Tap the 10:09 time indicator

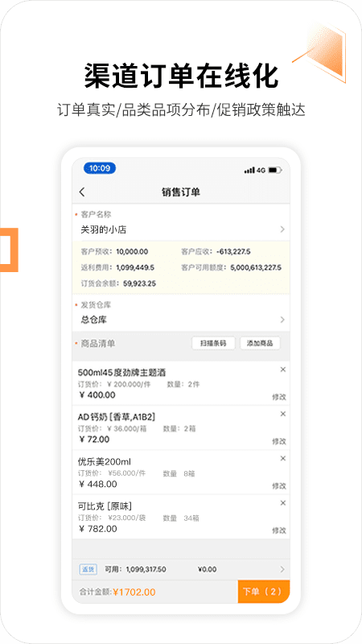[x=100, y=168]
